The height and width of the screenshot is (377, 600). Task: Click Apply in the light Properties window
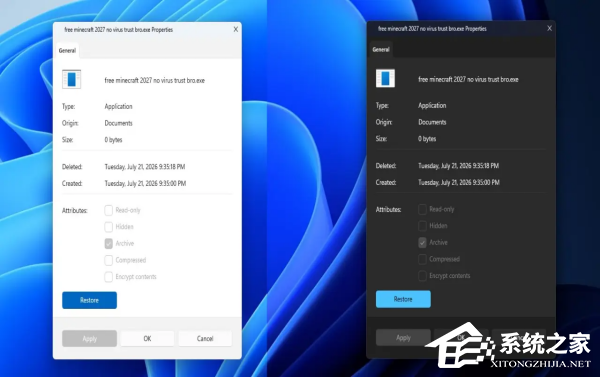[90, 339]
